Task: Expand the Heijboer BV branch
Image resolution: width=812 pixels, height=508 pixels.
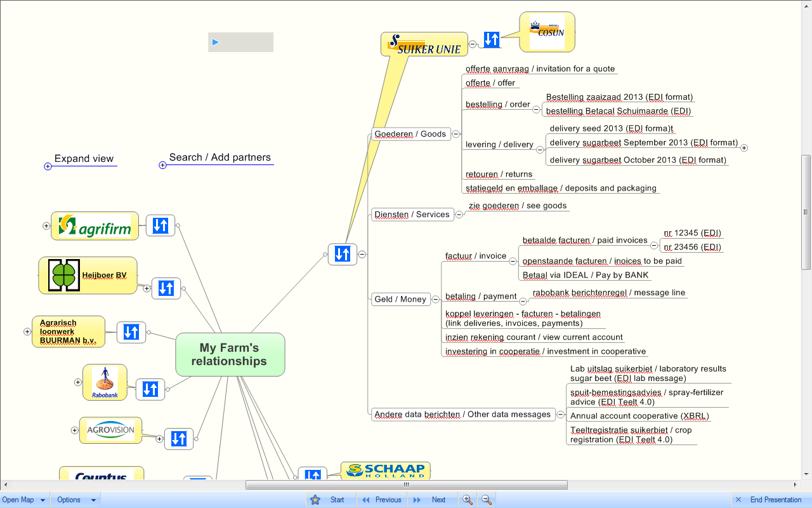Action: point(147,288)
